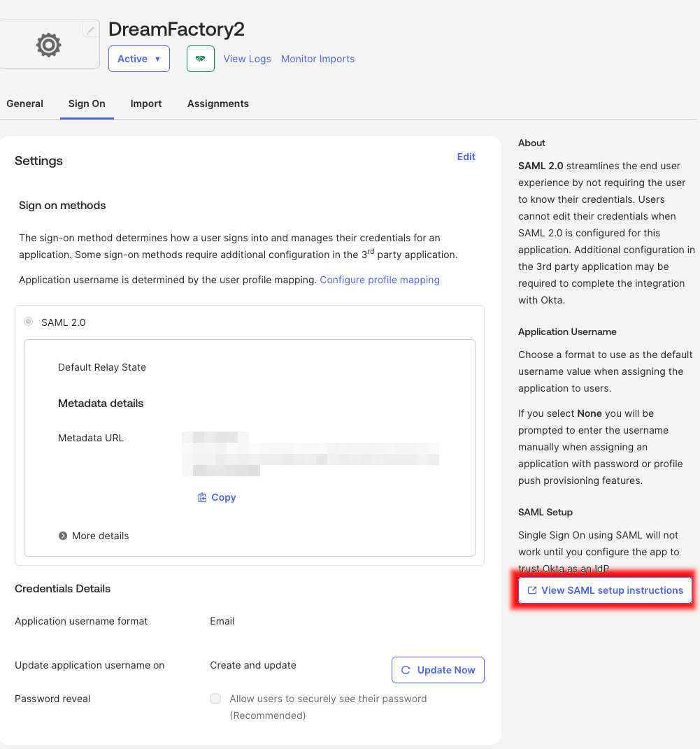Switch to the General tab
The width and height of the screenshot is (700, 749).
(x=24, y=104)
